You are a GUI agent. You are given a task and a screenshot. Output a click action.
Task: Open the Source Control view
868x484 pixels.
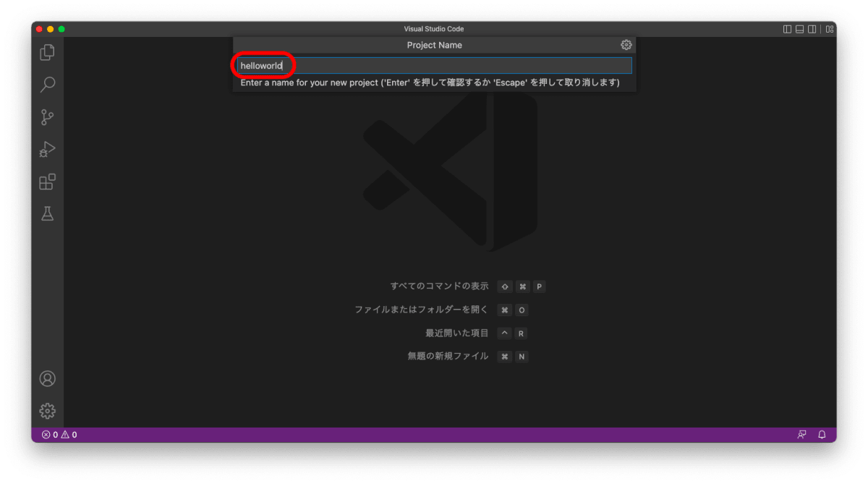pyautogui.click(x=47, y=117)
